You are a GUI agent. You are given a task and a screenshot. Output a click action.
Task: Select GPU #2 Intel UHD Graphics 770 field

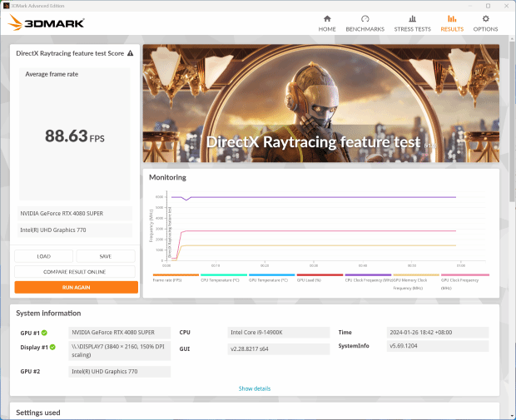coord(120,372)
